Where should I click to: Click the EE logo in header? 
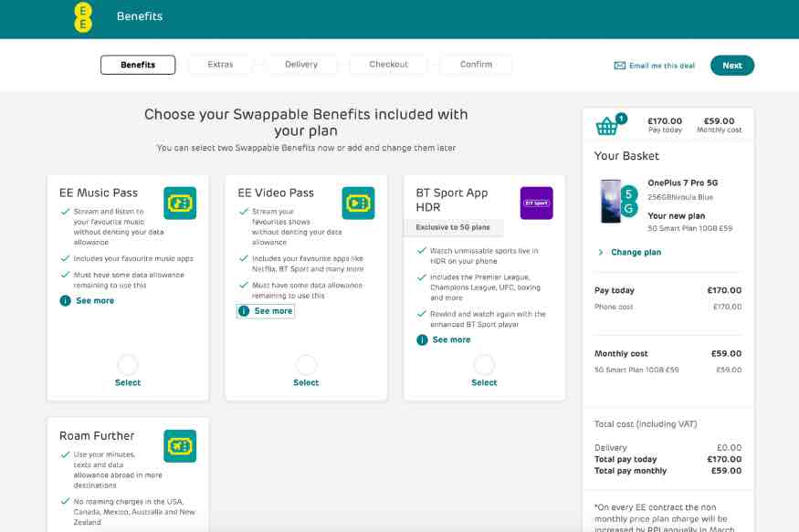83,17
